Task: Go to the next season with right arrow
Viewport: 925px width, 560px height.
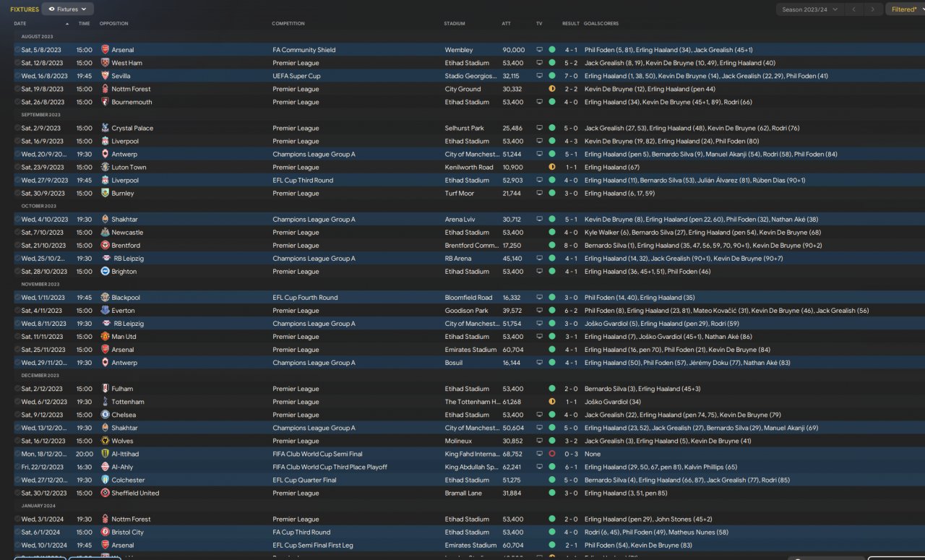Action: tap(874, 9)
